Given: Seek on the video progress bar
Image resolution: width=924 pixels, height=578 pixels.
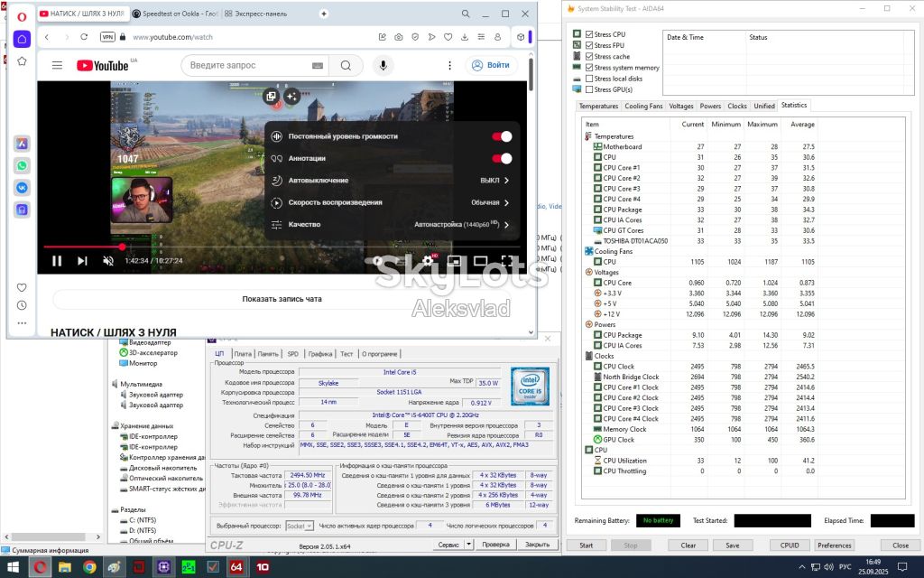Looking at the screenshot, I should point(282,247).
